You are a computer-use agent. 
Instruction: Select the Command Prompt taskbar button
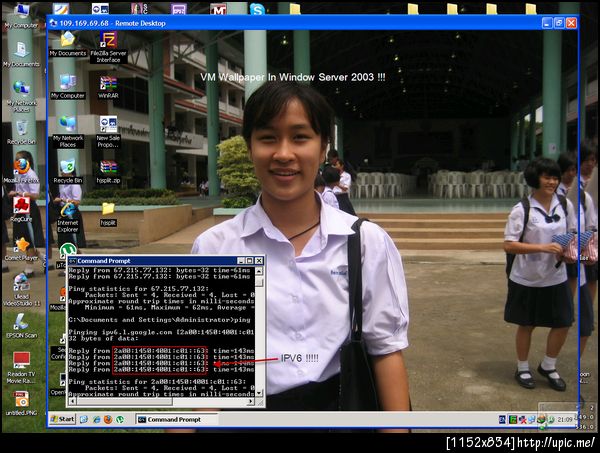(x=176, y=419)
